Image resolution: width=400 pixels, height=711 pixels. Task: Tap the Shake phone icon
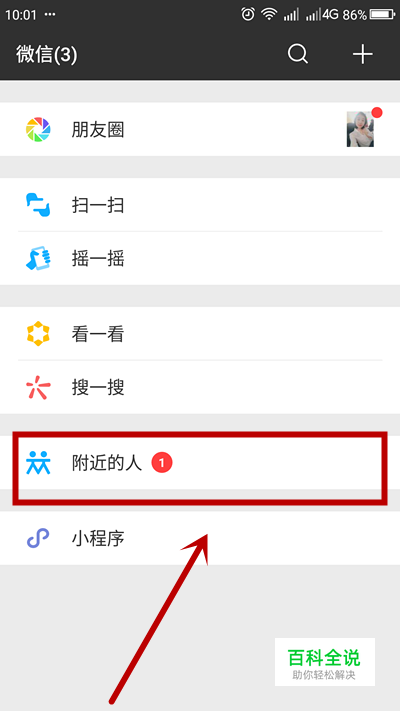pyautogui.click(x=38, y=258)
